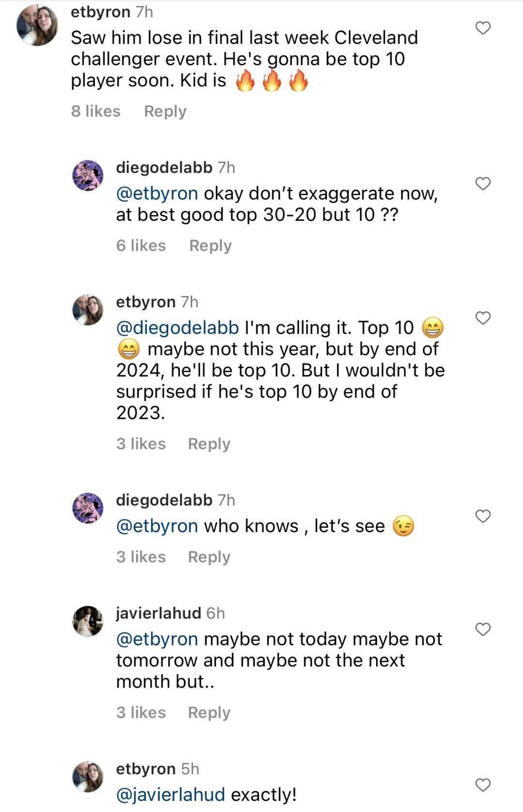Open etbyron's profile picture on top comment
The image size is (523, 812).
coord(37,25)
